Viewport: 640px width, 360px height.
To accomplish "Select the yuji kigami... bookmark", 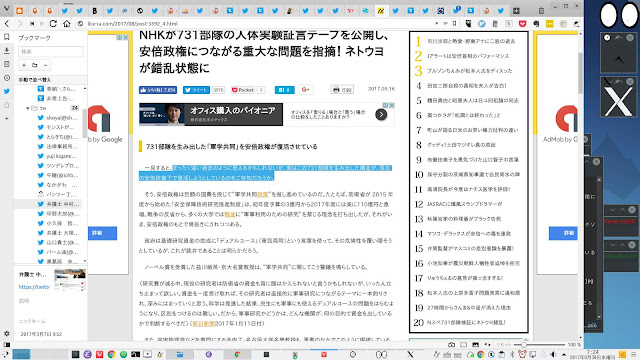I will click(57, 156).
